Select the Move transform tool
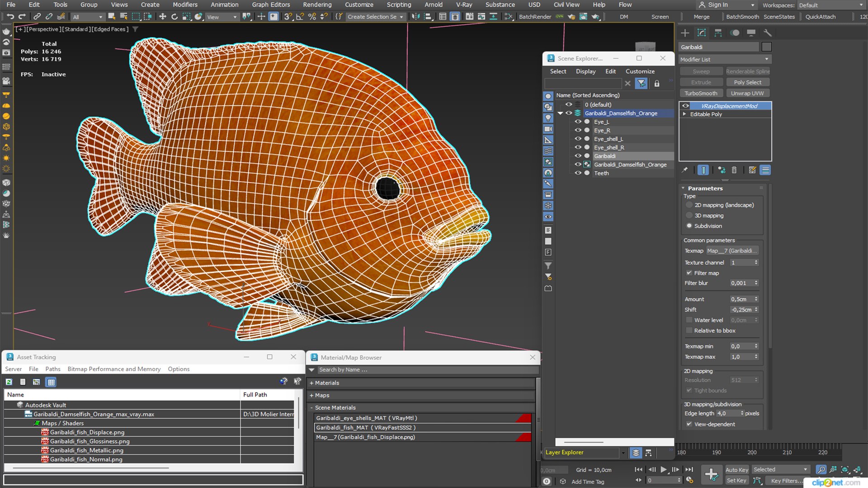 (162, 17)
